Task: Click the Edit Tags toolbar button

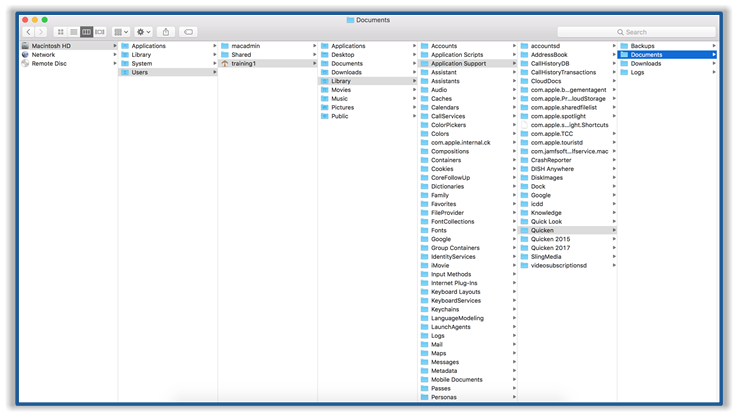Action: [x=189, y=32]
